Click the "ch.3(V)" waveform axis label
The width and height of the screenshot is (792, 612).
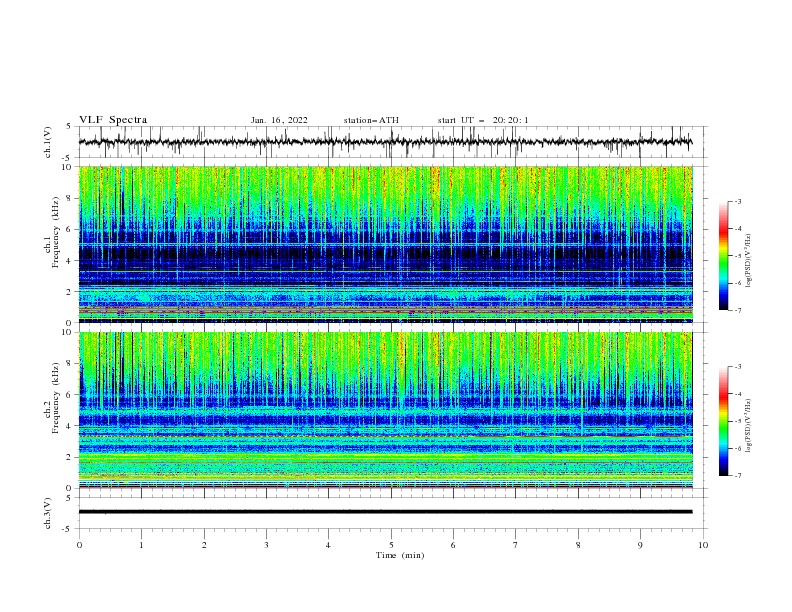coord(48,513)
